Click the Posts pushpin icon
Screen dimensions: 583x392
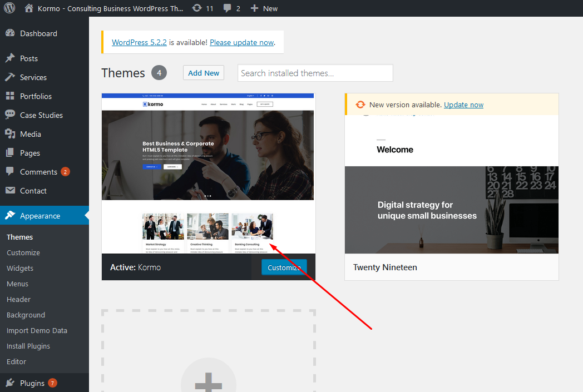pyautogui.click(x=10, y=58)
